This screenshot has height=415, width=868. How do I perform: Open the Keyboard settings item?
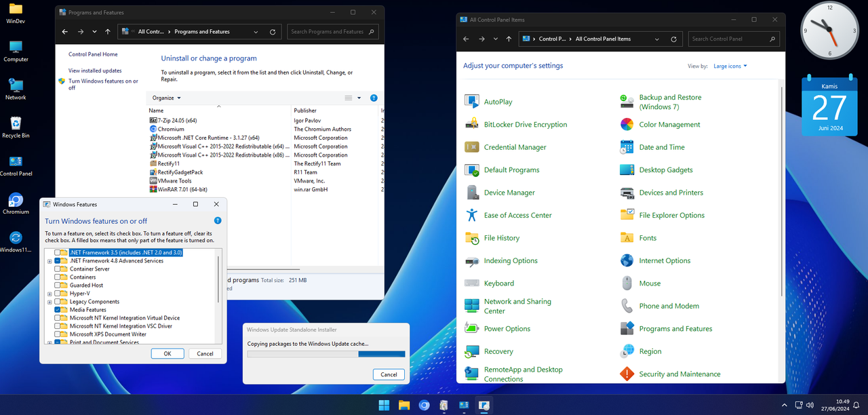click(490, 283)
